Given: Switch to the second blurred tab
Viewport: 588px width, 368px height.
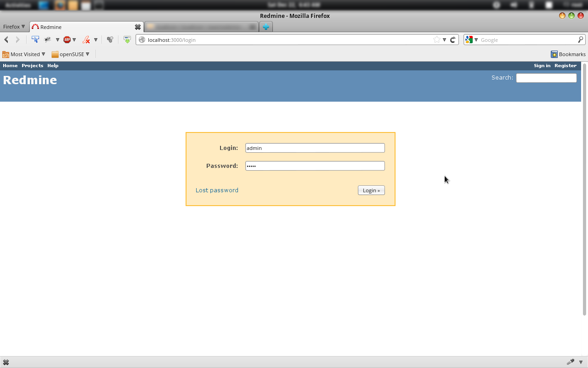Looking at the screenshot, I should pyautogui.click(x=201, y=27).
